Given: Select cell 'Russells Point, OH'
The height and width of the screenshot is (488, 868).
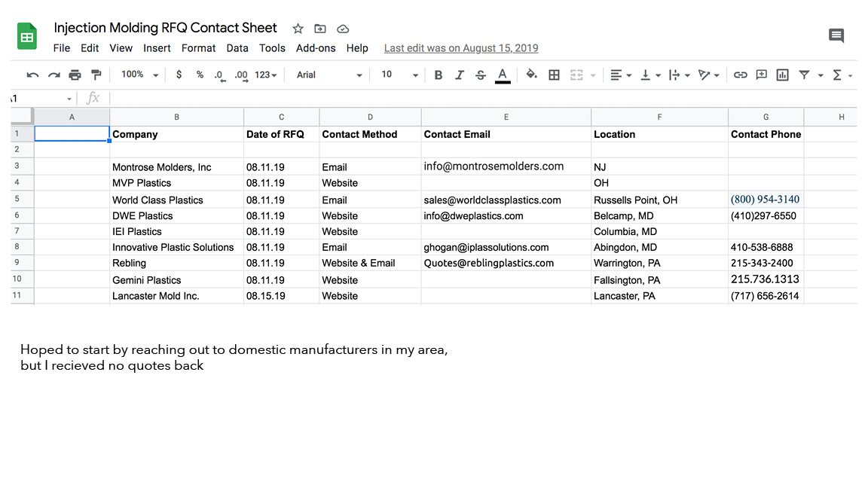Looking at the screenshot, I should tap(659, 200).
